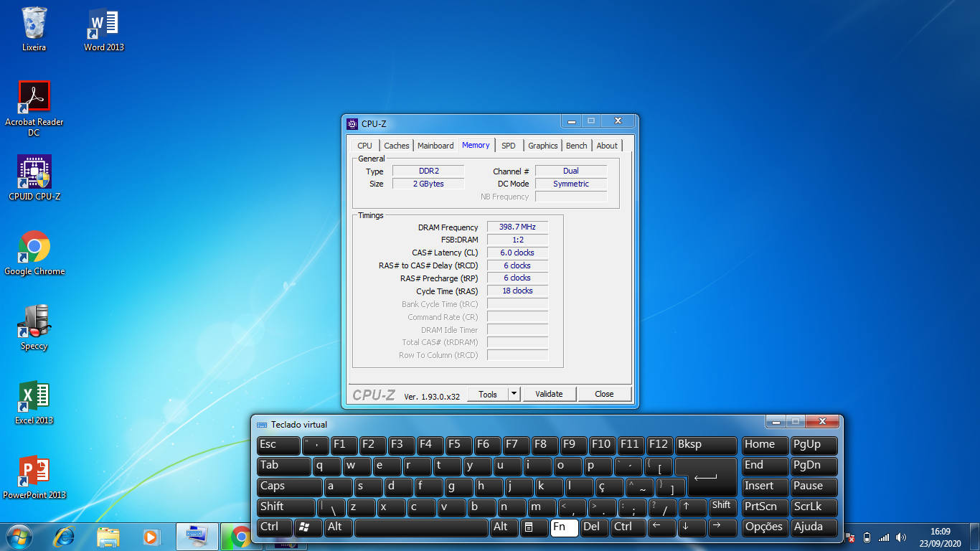Switch to on-screen keyboard taskbar button
The height and width of the screenshot is (551, 980).
coord(197,536)
